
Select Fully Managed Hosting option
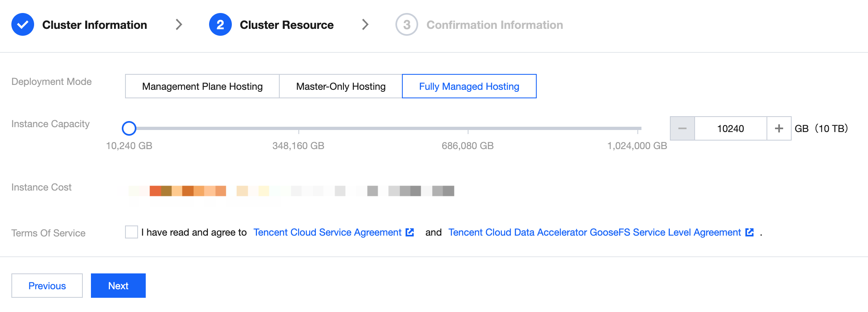469,86
